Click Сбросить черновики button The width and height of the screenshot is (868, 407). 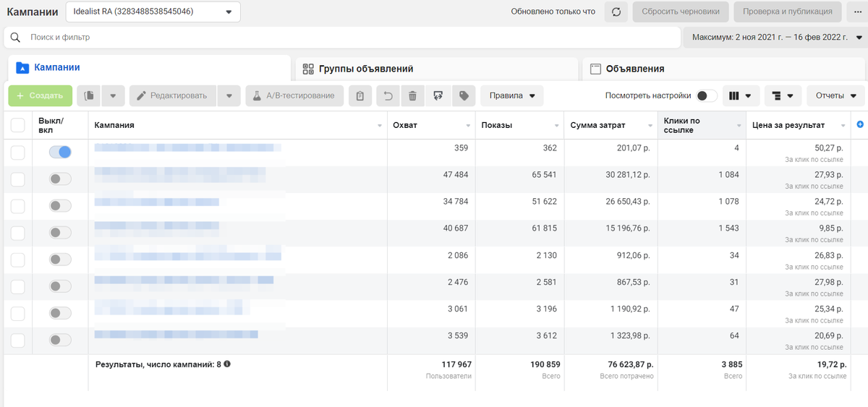tap(681, 12)
